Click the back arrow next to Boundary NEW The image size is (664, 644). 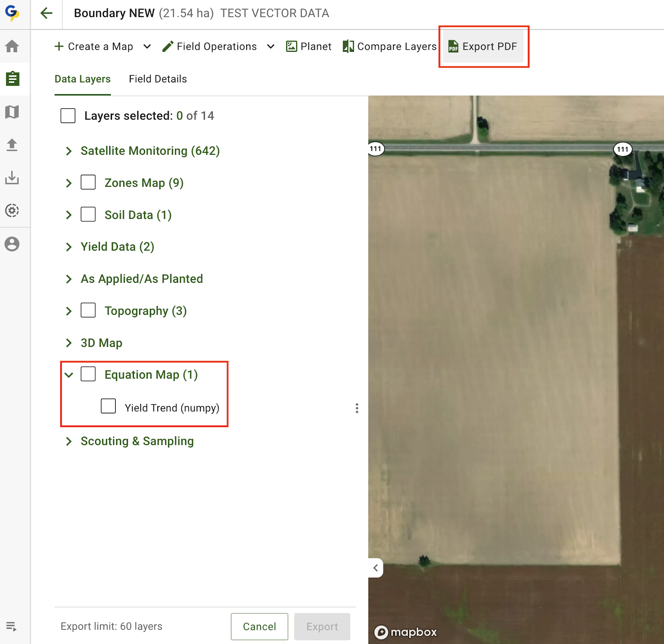46,13
